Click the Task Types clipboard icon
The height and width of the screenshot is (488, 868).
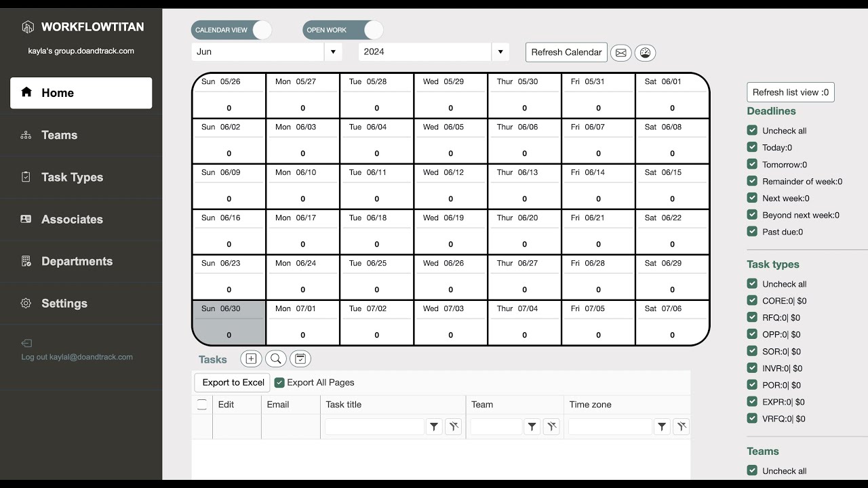[26, 177]
